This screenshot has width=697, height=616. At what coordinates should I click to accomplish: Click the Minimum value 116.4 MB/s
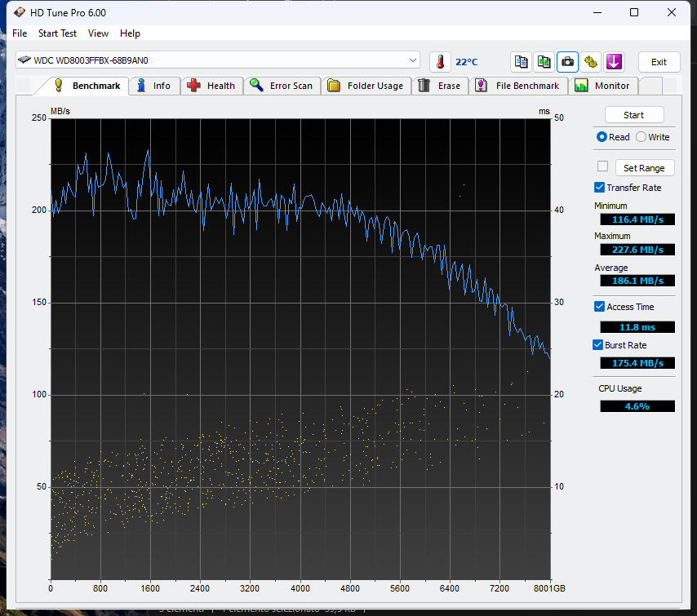tap(637, 219)
